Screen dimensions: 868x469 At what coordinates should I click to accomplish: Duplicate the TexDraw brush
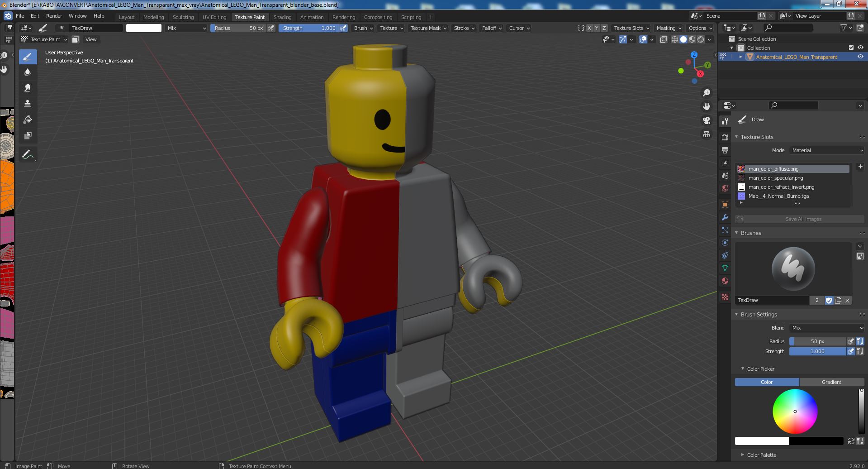[x=838, y=300]
